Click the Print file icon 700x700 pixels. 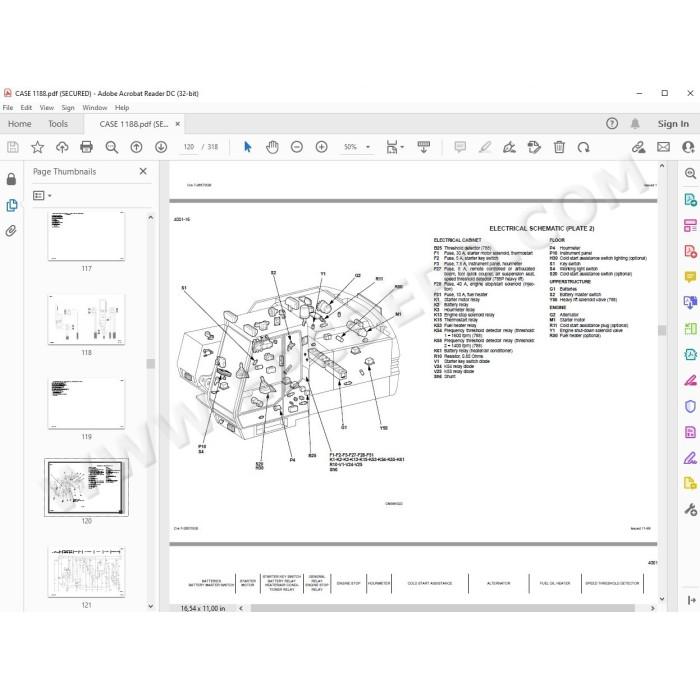coord(86,147)
